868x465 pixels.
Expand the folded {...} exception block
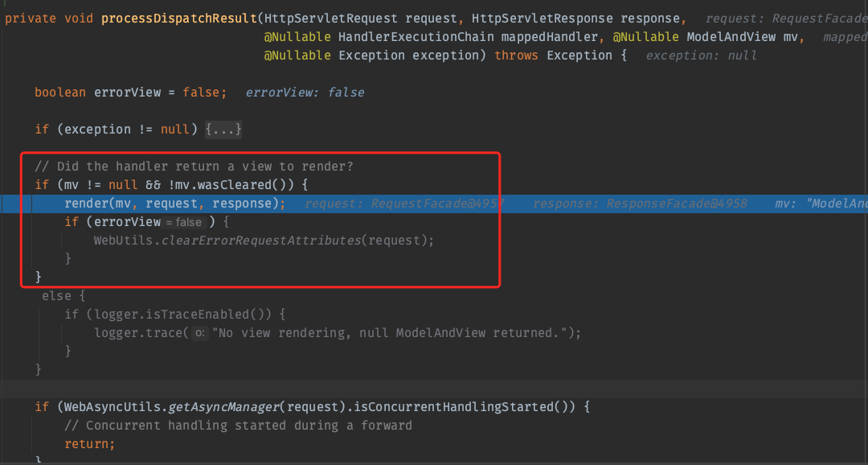(223, 130)
